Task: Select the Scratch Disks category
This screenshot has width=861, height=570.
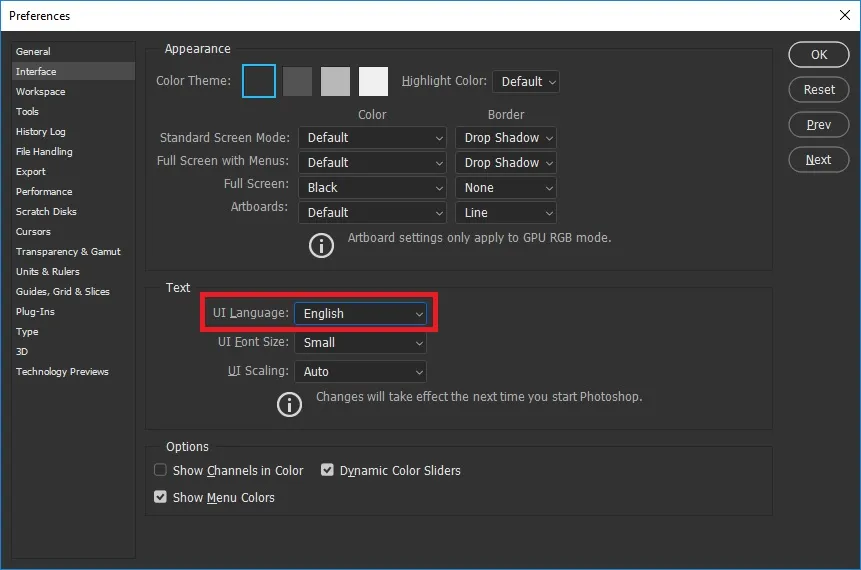Action: click(x=73, y=211)
